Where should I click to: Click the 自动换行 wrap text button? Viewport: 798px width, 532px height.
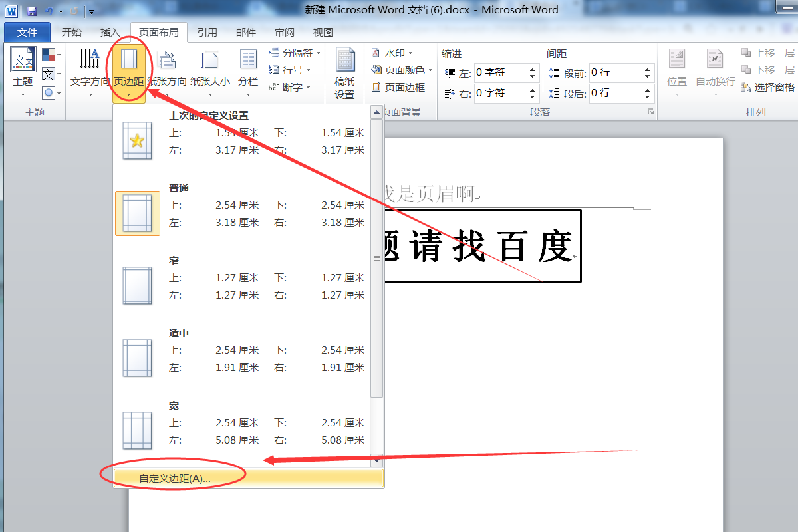(716, 73)
